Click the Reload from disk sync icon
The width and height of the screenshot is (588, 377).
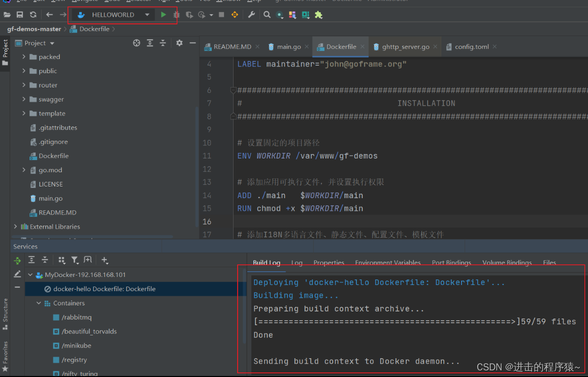(x=33, y=15)
